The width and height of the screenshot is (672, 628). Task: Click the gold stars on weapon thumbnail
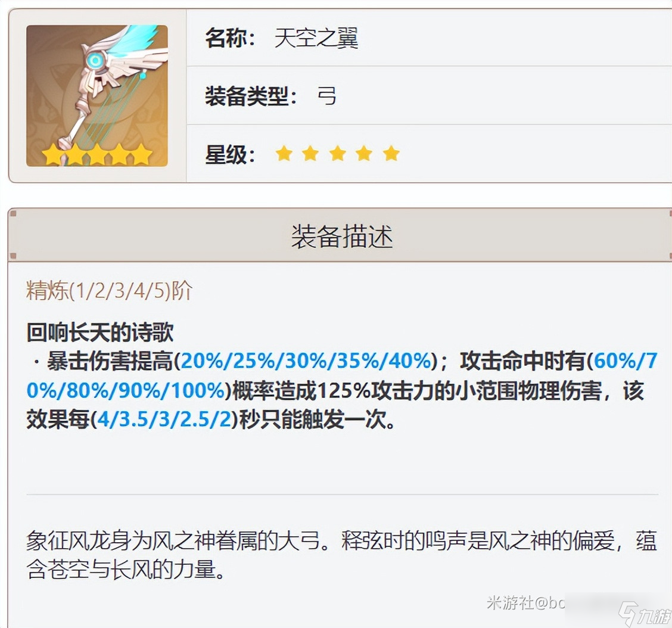(97, 154)
